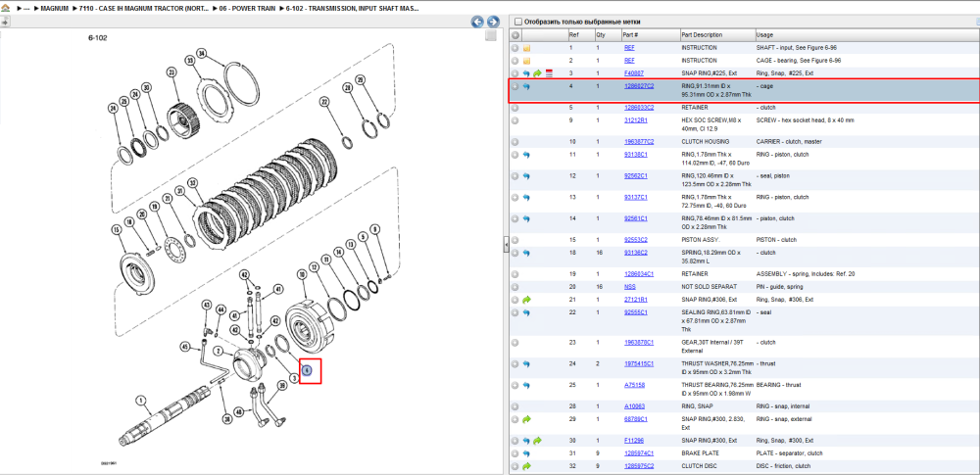Toggle round selector for Ref 1 row
Viewport: 980px width, 475px height.
(x=515, y=47)
